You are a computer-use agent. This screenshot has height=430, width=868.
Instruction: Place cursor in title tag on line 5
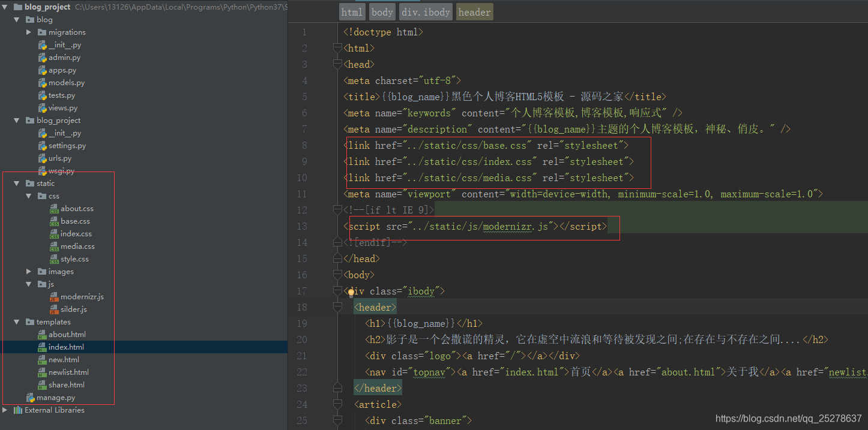(505, 97)
